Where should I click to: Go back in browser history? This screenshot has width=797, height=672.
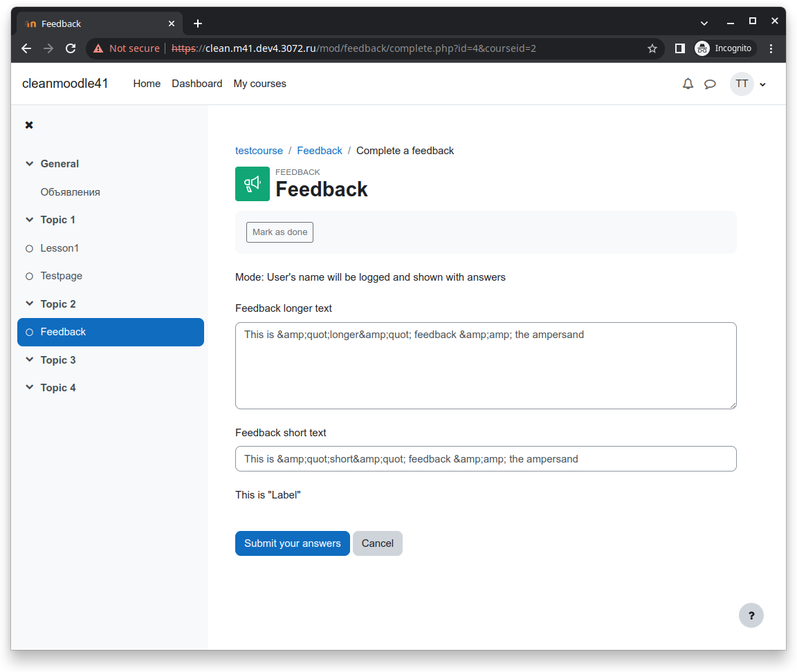(26, 48)
